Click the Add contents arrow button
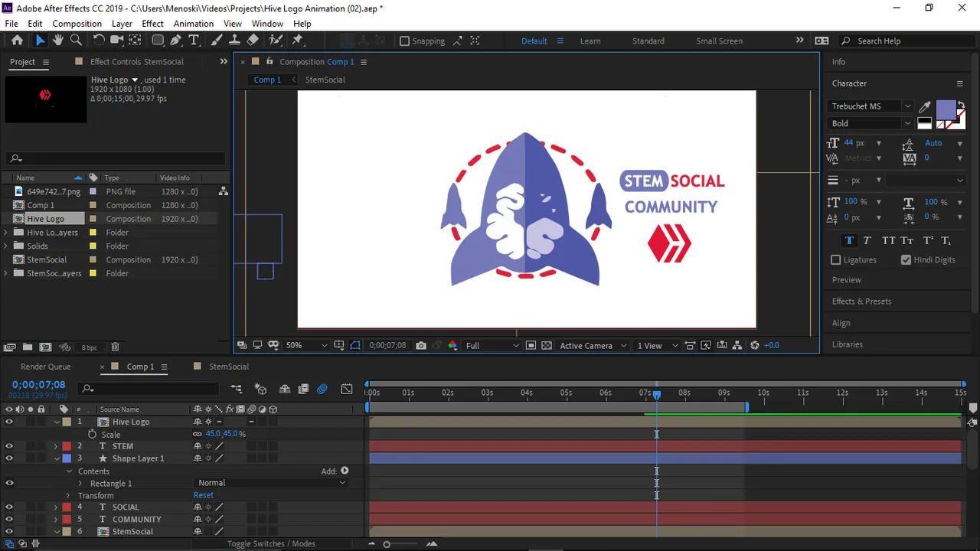The image size is (980, 551). pos(345,471)
